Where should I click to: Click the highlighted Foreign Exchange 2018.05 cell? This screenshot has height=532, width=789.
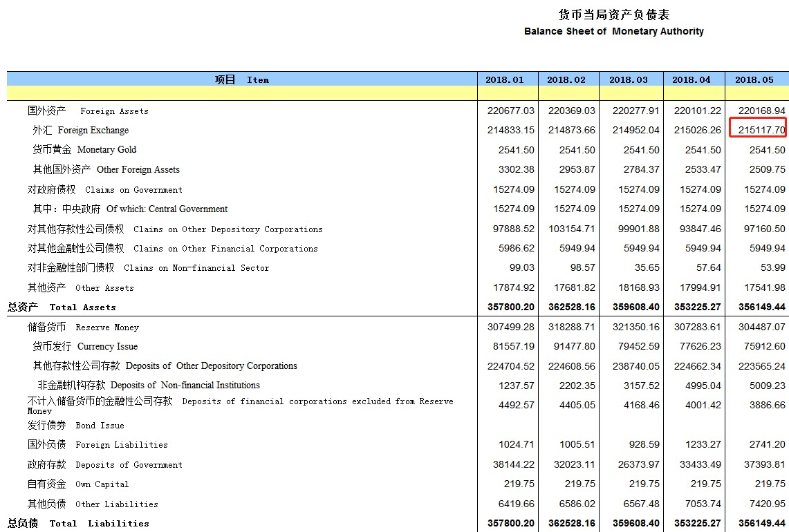tap(758, 130)
